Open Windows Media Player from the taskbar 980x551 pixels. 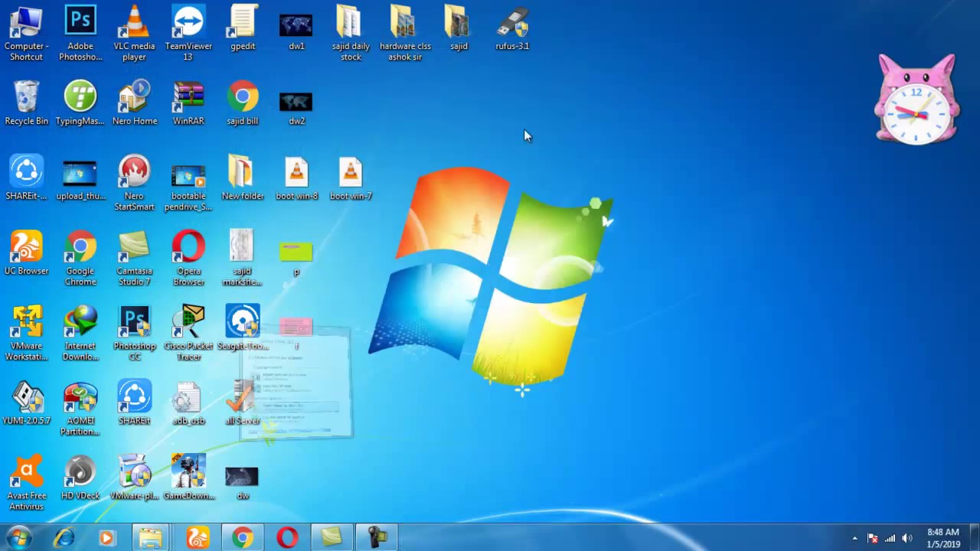point(106,538)
